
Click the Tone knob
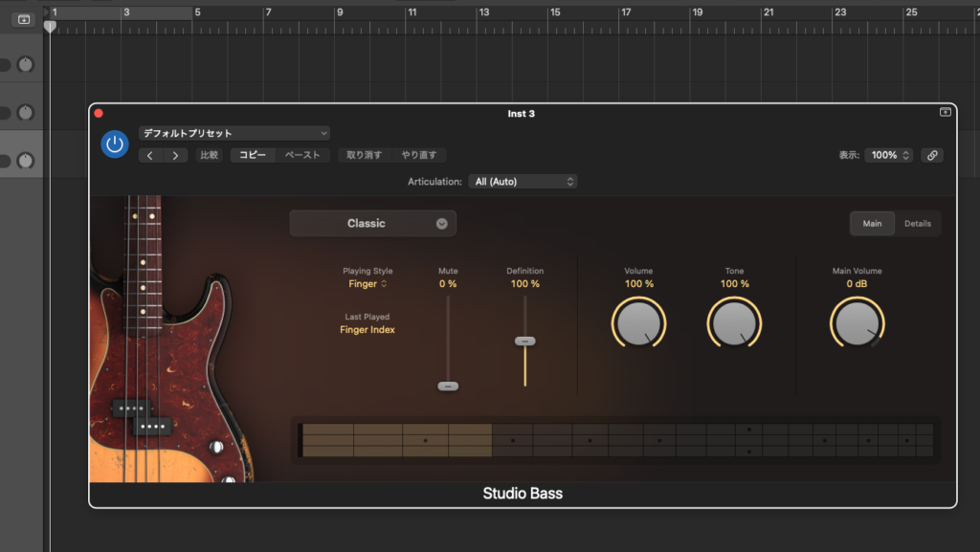click(734, 322)
